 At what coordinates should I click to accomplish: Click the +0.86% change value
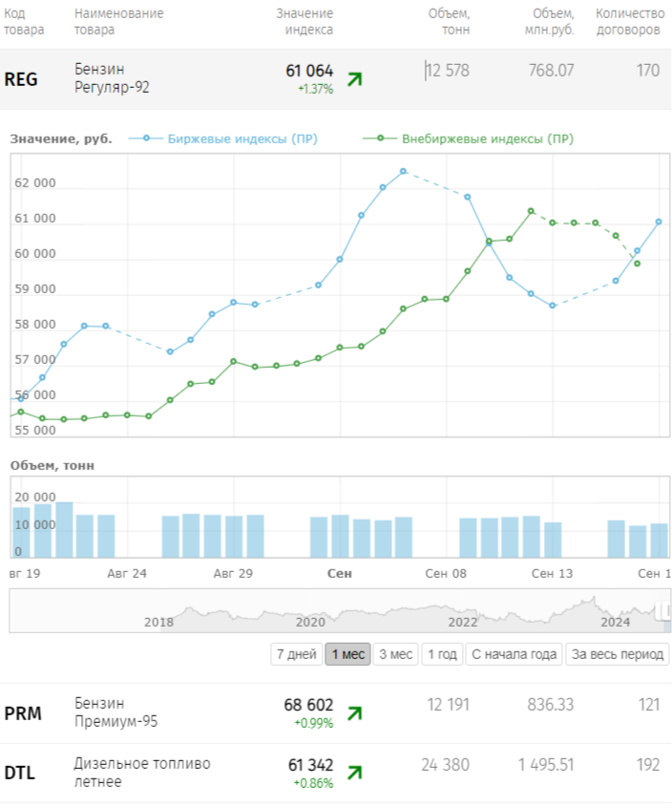(313, 783)
